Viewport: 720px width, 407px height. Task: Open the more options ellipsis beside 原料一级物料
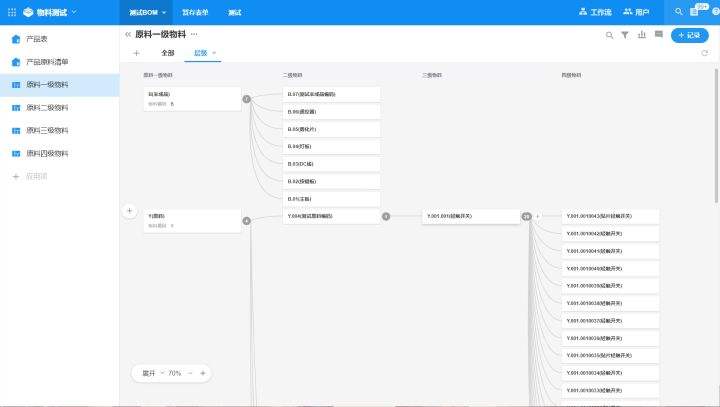[194, 34]
